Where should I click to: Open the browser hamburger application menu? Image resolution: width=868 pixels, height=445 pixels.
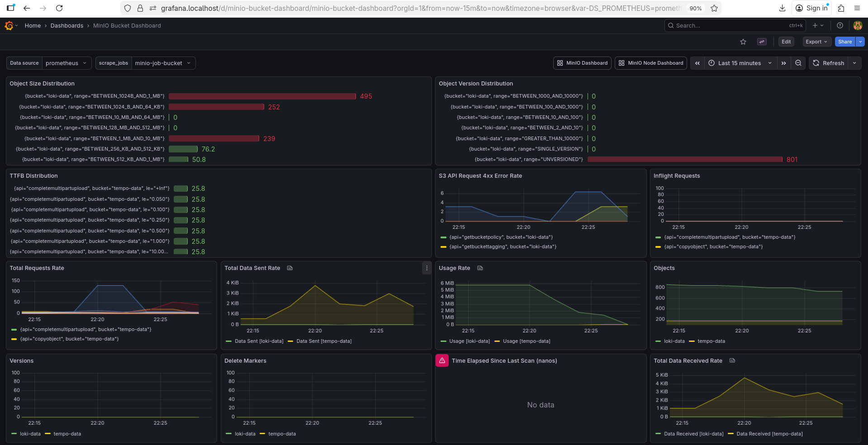tap(857, 8)
